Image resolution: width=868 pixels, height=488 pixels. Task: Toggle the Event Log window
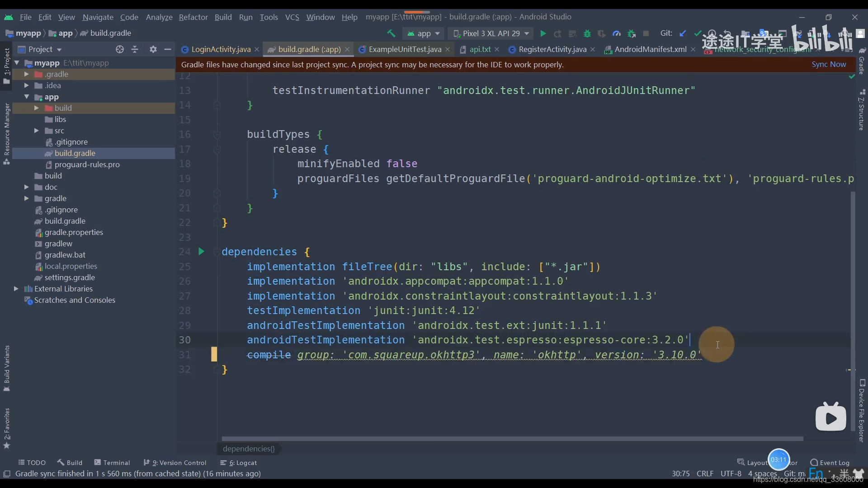pyautogui.click(x=830, y=463)
